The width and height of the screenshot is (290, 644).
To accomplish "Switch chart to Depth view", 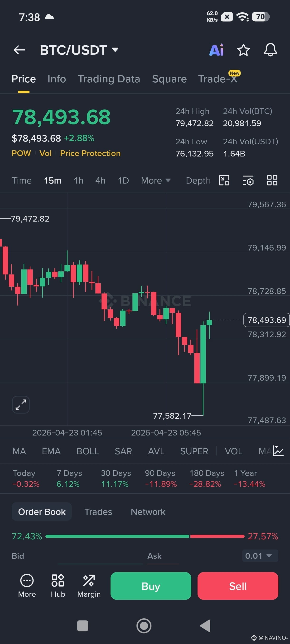I will point(198,180).
